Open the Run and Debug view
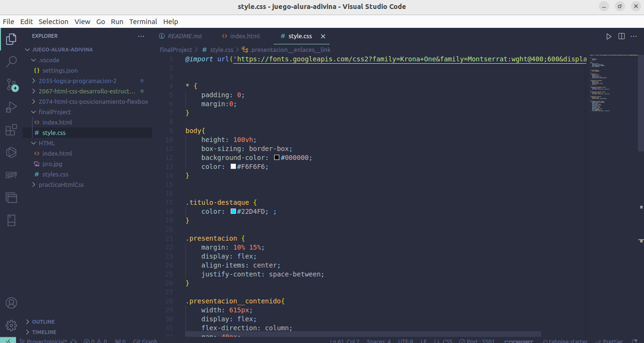Screen dimensions: 644x343 (x=11, y=108)
